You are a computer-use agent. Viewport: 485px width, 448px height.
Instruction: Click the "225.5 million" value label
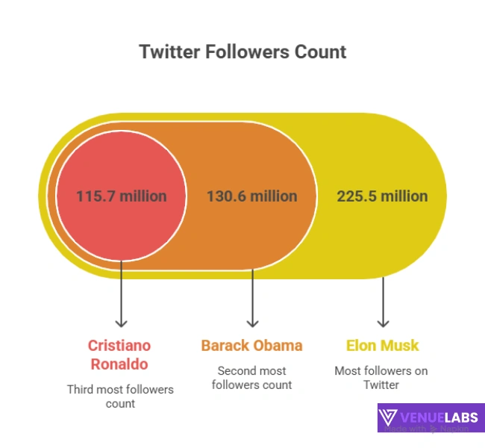pyautogui.click(x=382, y=196)
